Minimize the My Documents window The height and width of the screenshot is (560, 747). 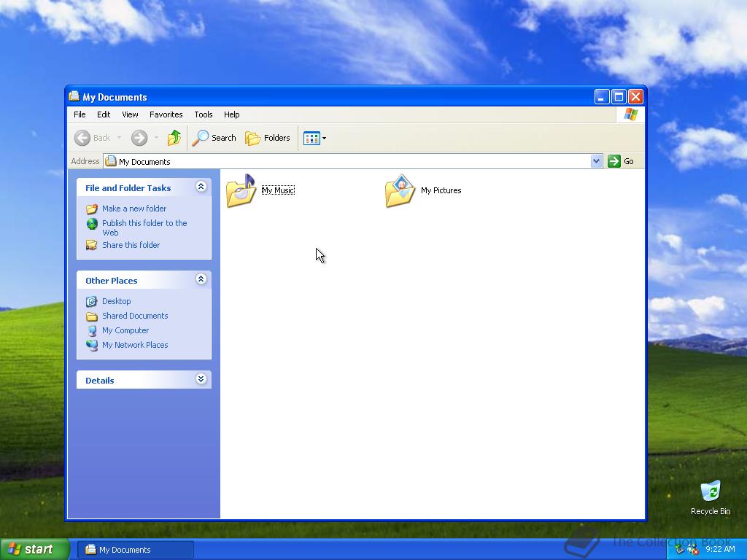click(x=602, y=97)
